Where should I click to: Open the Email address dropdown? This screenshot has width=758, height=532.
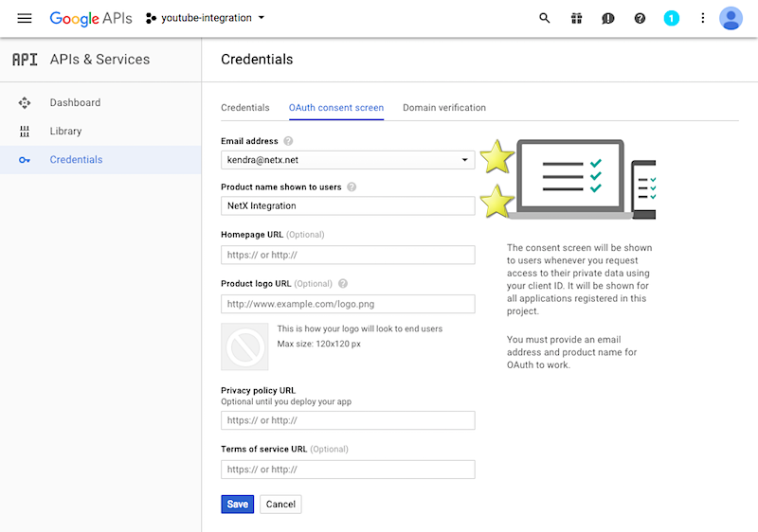pos(348,160)
